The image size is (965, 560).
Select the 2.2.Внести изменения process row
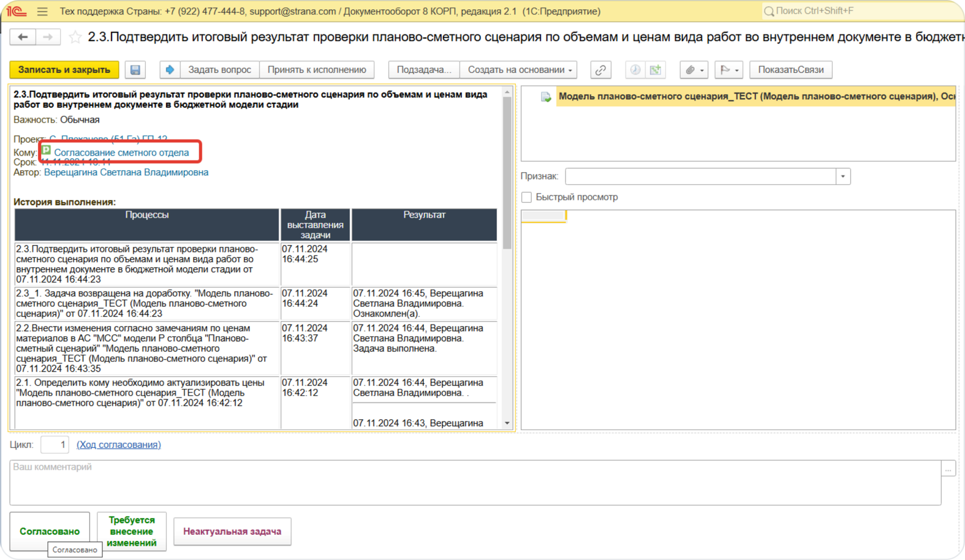point(147,349)
